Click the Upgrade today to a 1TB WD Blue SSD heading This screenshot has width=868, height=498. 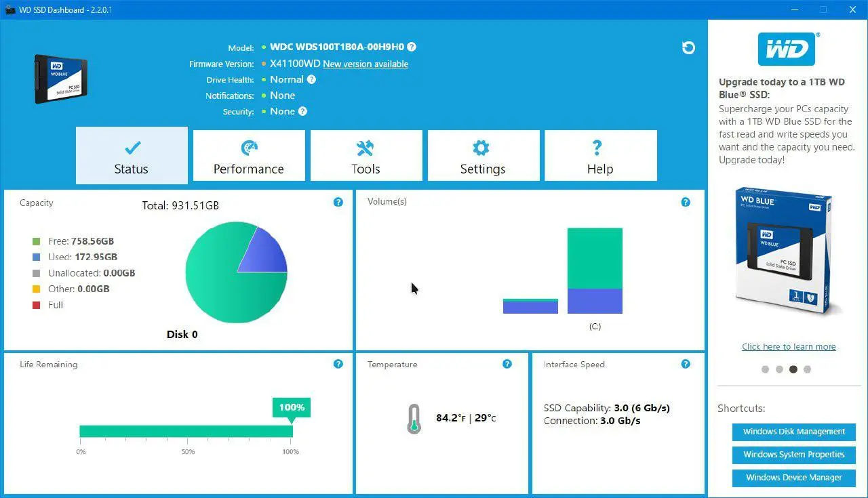(782, 89)
